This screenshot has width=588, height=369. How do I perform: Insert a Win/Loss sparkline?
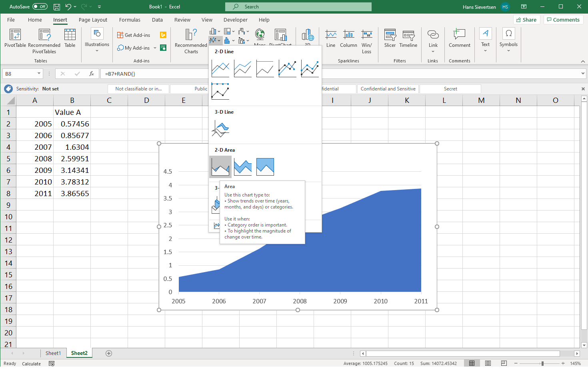tap(367, 41)
